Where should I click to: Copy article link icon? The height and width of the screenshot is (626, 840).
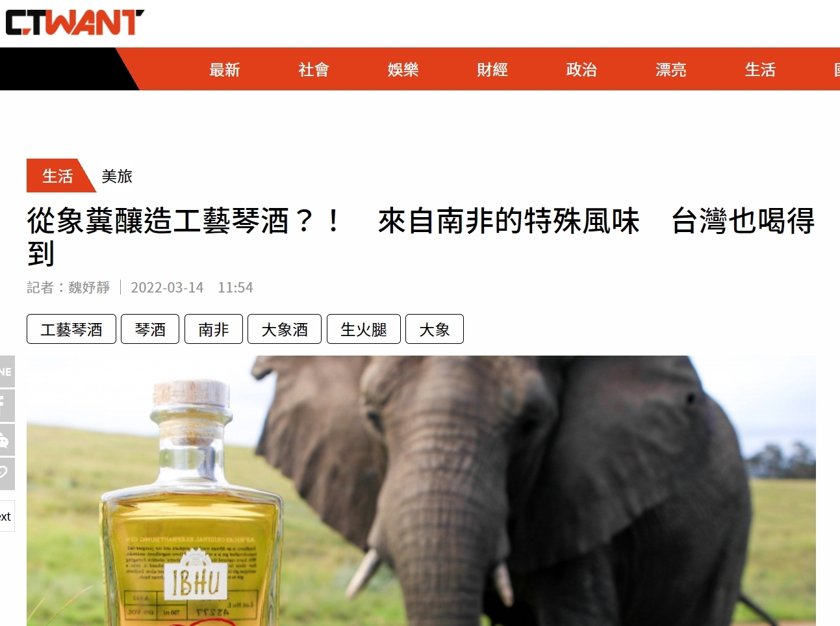(6, 474)
